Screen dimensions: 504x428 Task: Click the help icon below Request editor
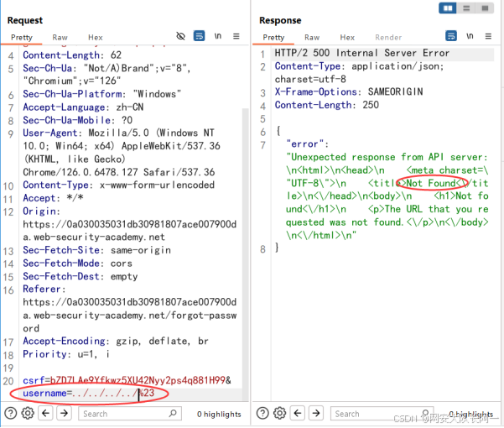(11, 413)
